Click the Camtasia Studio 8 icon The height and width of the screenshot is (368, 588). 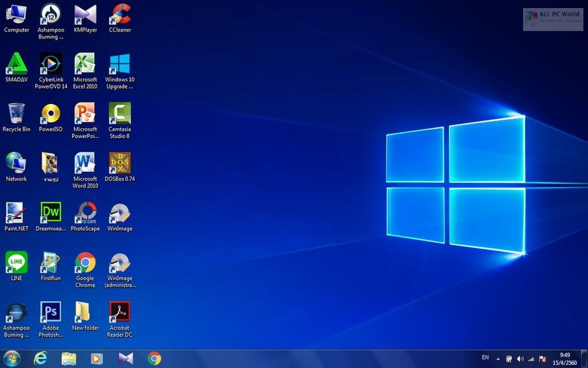(x=119, y=113)
